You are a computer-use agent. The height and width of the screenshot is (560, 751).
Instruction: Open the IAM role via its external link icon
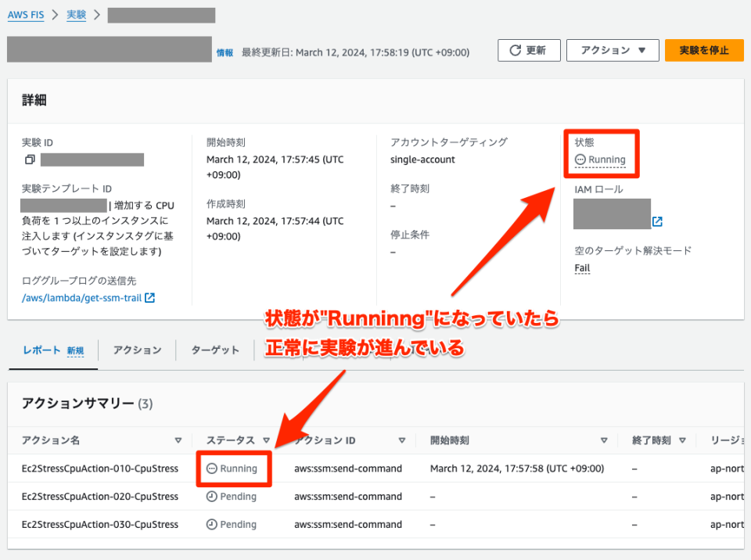(656, 221)
